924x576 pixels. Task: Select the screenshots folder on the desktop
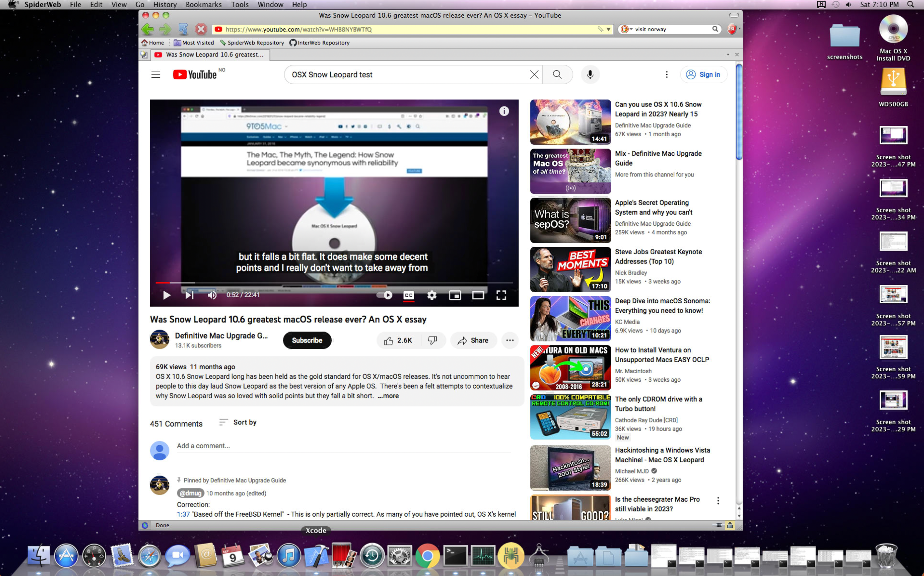[845, 41]
